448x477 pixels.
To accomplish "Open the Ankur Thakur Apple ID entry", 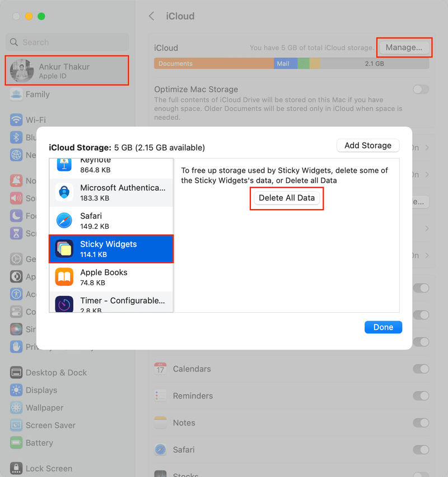I will pyautogui.click(x=67, y=71).
